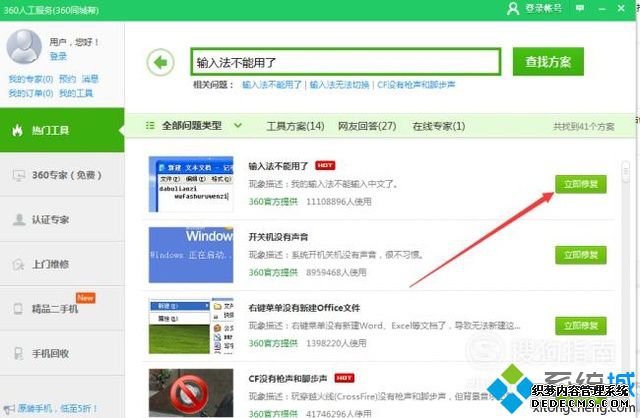Click title 开关机没有声音
This screenshot has height=418, width=640.
[278, 237]
